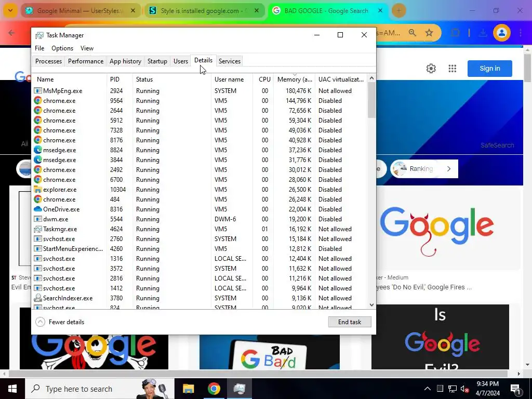Bookmark the page with the star icon
532x399 pixels.
click(429, 33)
